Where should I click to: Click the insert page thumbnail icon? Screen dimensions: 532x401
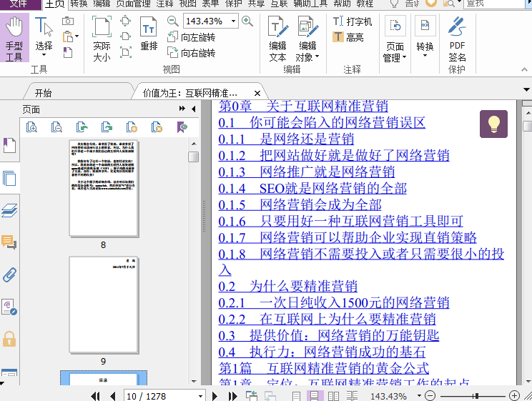tap(132, 127)
